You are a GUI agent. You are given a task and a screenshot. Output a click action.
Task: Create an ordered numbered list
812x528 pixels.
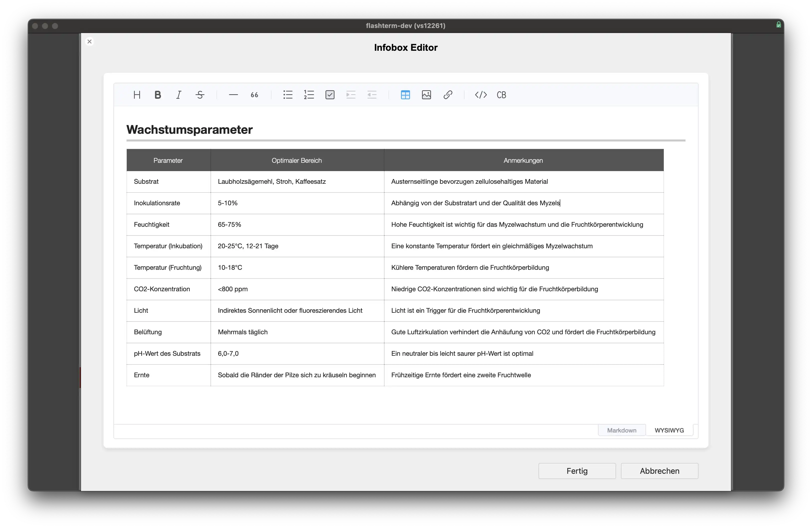pos(309,95)
